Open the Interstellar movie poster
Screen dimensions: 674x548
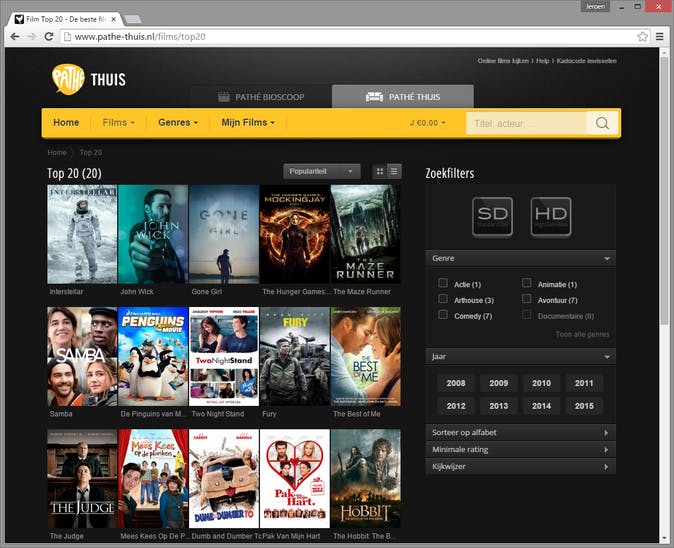82,234
